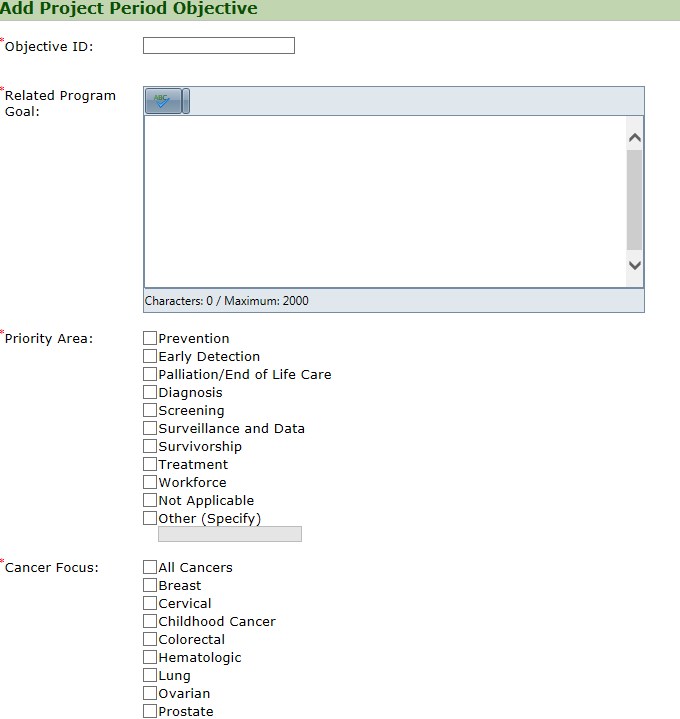Select the Diagnosis checkbox
Image resolution: width=680 pixels, height=719 pixels.
tap(150, 392)
